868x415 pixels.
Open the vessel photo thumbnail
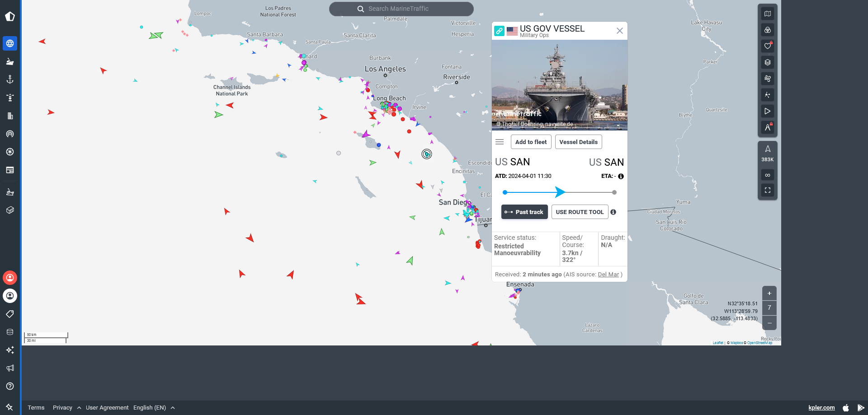pos(560,85)
